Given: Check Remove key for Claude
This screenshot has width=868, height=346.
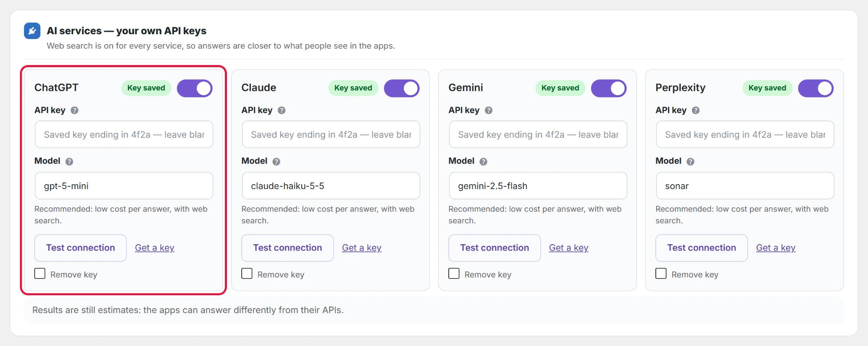Looking at the screenshot, I should pyautogui.click(x=247, y=274).
